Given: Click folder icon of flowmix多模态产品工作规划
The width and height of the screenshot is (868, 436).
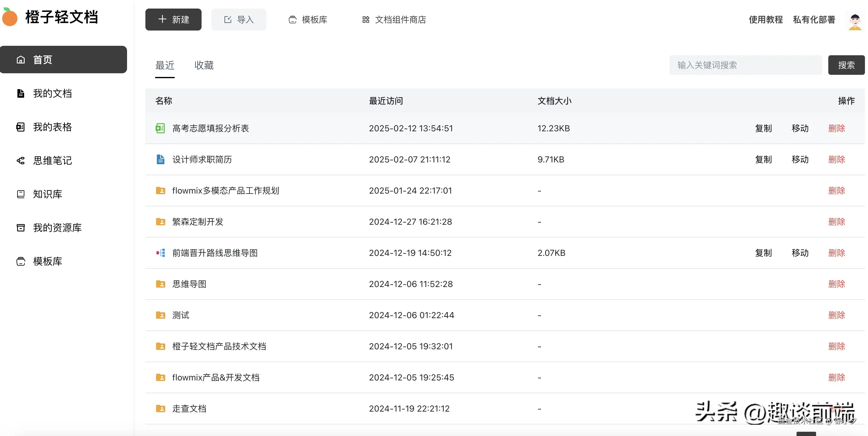Looking at the screenshot, I should point(161,191).
